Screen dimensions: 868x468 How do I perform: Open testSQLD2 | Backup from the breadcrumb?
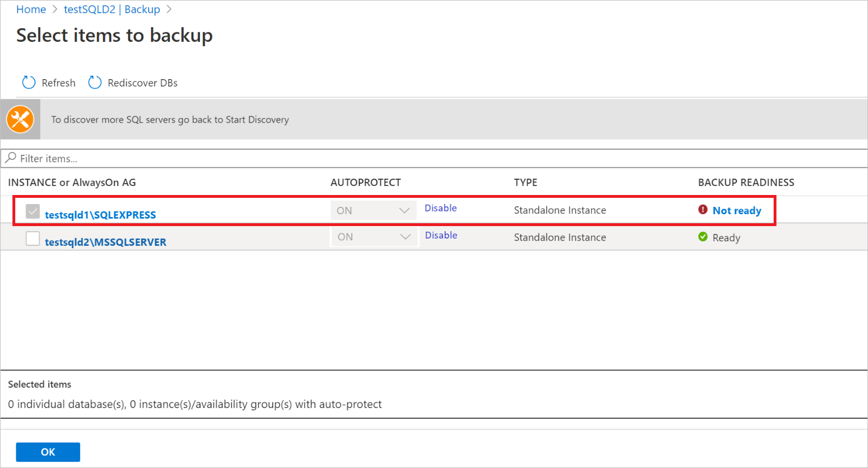pyautogui.click(x=112, y=9)
